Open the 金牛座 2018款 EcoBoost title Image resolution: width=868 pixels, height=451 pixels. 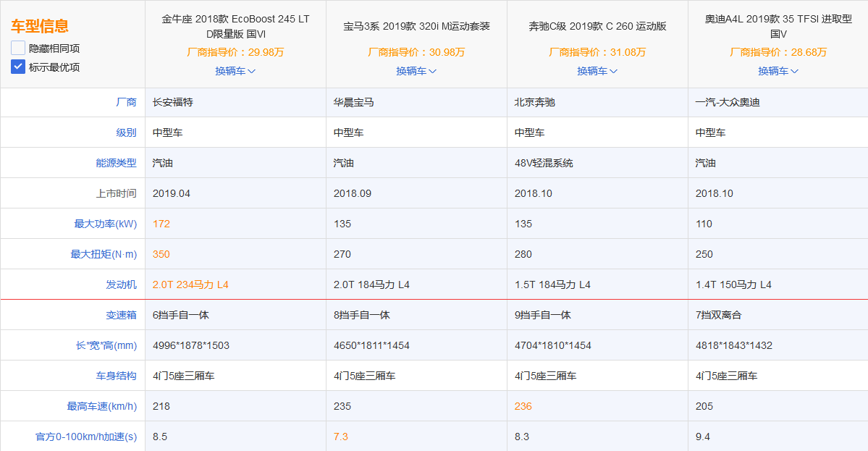(x=235, y=26)
